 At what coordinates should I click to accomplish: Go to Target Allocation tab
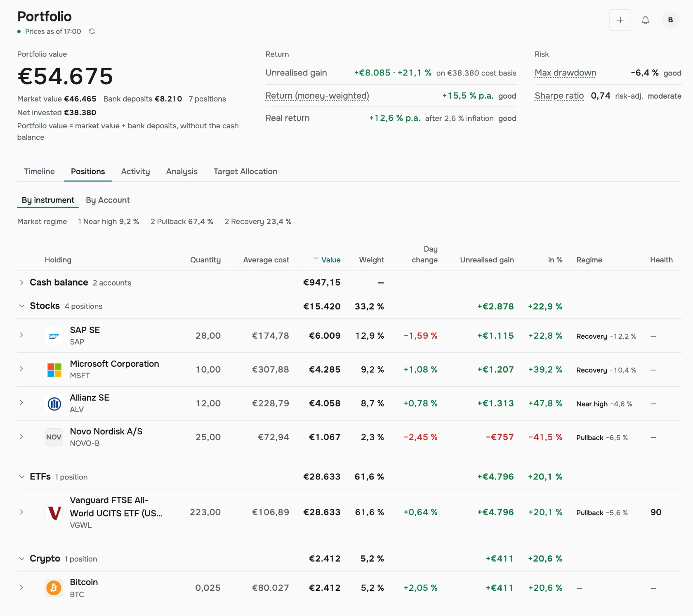pos(245,172)
